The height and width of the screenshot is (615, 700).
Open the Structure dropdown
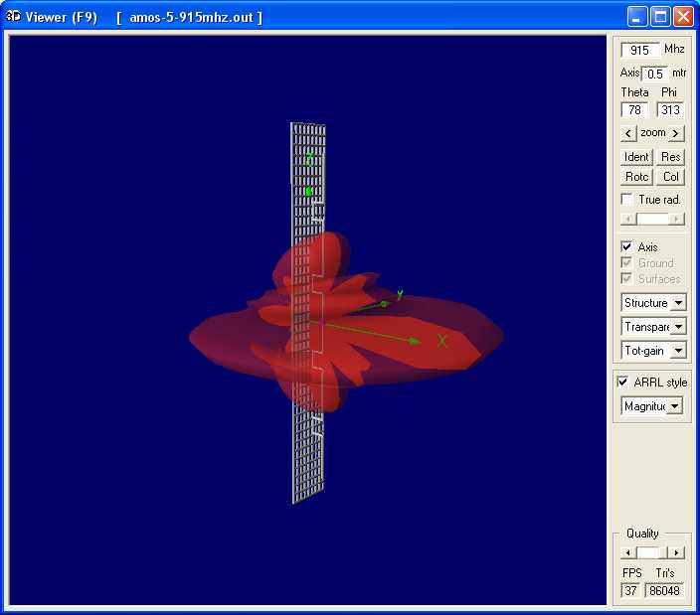click(x=678, y=303)
